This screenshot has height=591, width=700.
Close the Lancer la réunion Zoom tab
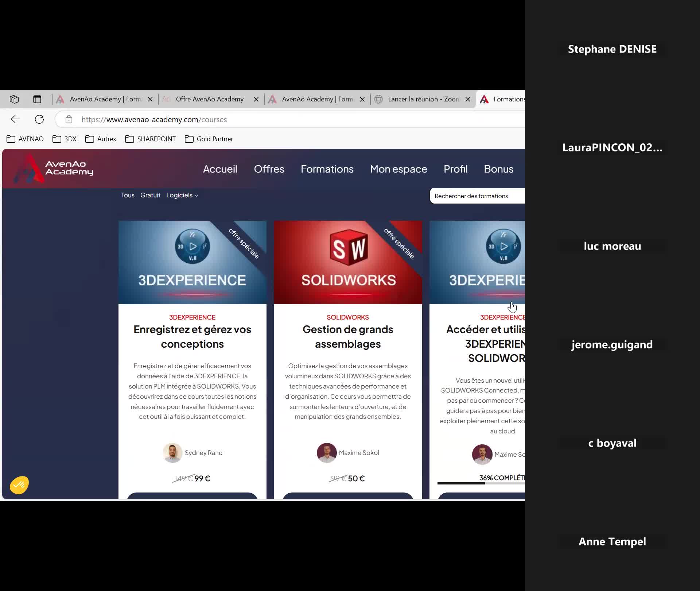468,99
